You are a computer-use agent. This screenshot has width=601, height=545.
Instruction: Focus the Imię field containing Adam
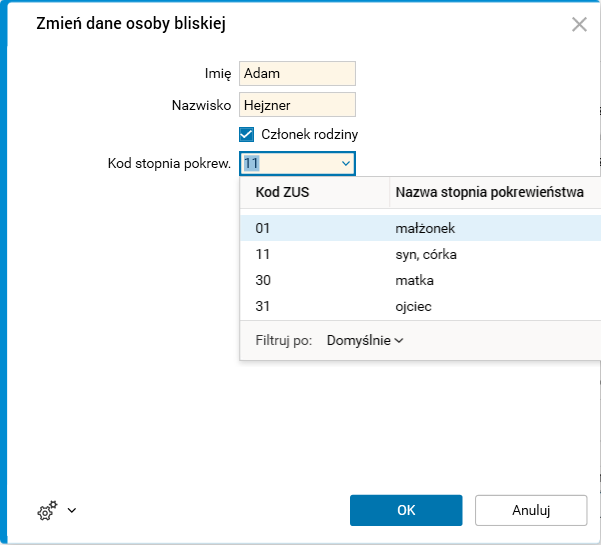pyautogui.click(x=297, y=73)
